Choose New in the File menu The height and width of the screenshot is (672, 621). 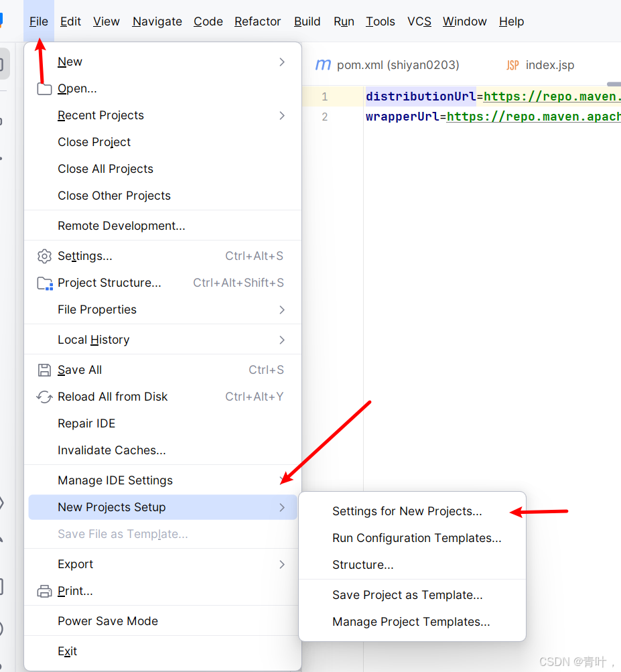[x=162, y=62]
